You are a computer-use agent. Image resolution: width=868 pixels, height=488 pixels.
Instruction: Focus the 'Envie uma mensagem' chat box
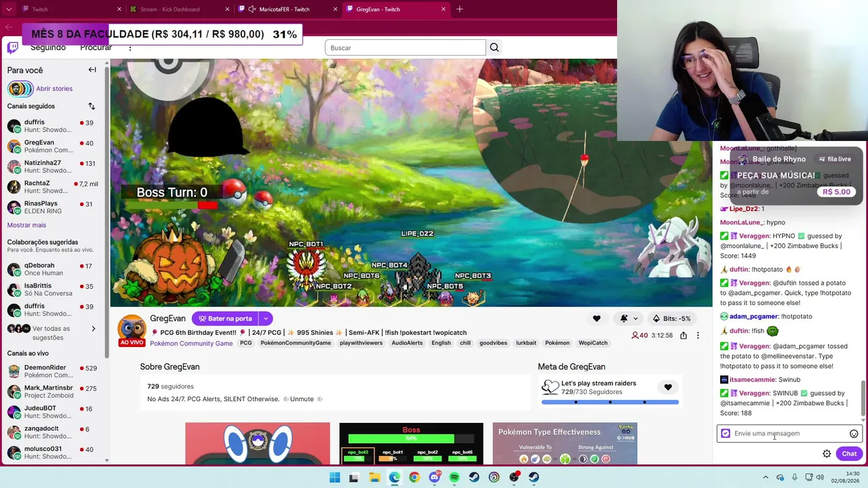tap(789, 434)
